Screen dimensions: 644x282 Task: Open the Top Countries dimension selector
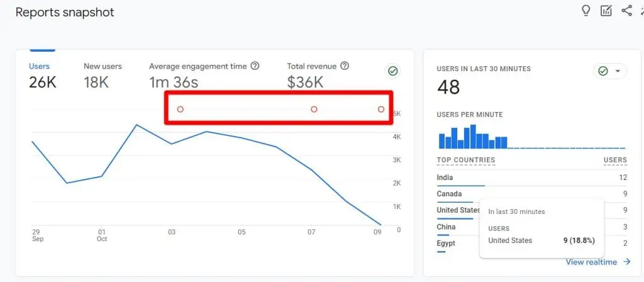click(465, 160)
